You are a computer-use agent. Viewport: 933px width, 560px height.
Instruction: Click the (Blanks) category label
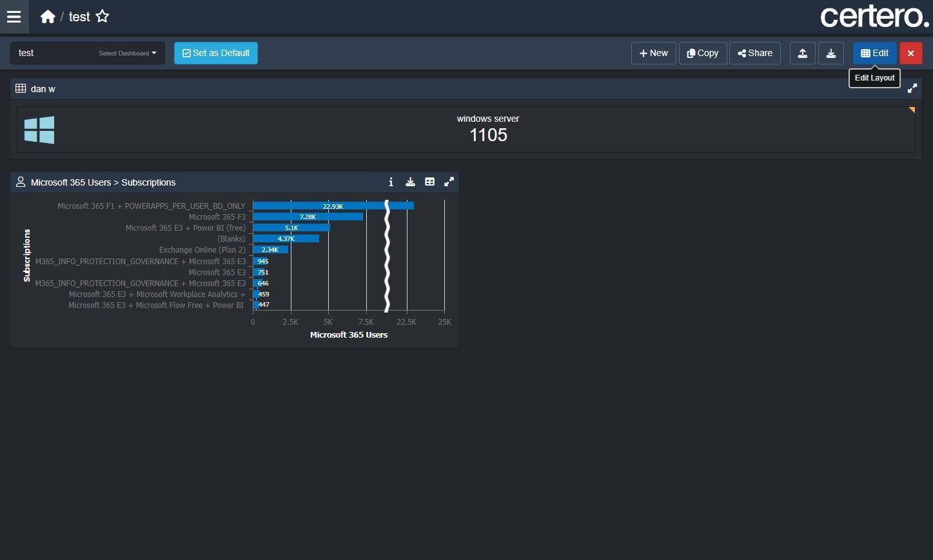point(231,239)
